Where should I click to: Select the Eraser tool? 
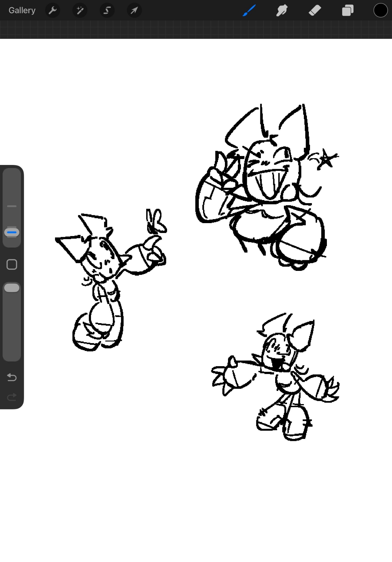[314, 10]
